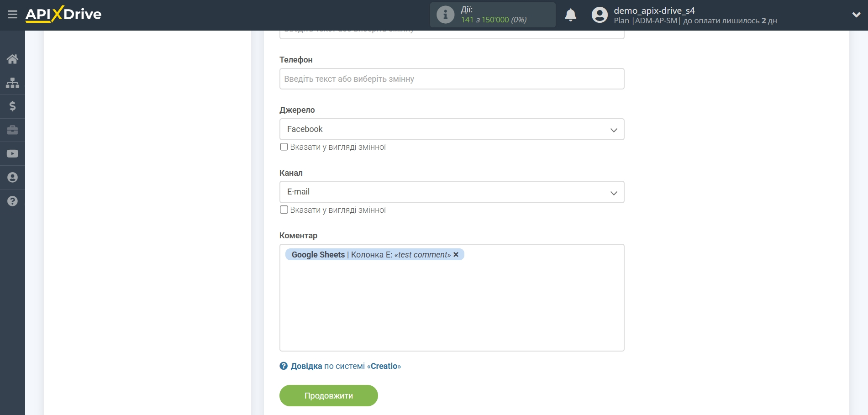Image resolution: width=868 pixels, height=415 pixels.
Task: Click the briefcase icon in sidebar
Action: (x=12, y=130)
